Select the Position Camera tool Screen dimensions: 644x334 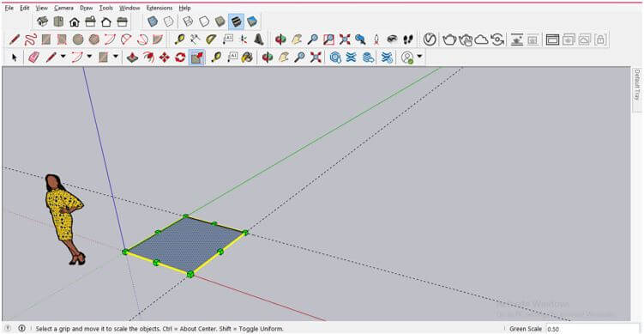tap(376, 39)
